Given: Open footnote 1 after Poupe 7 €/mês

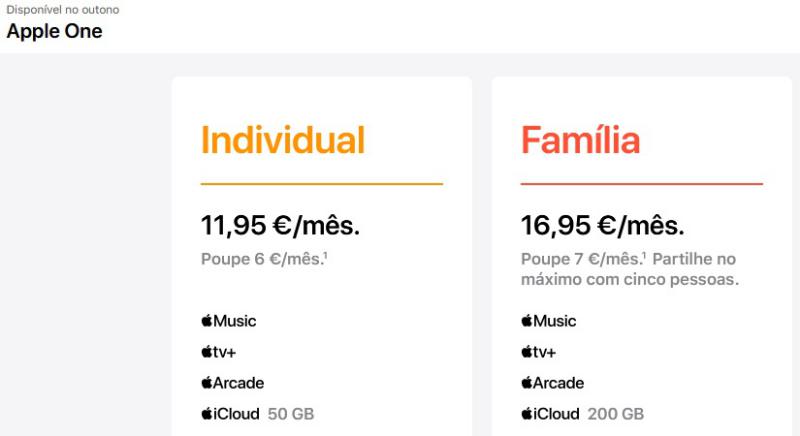Looking at the screenshot, I should pos(644,254).
